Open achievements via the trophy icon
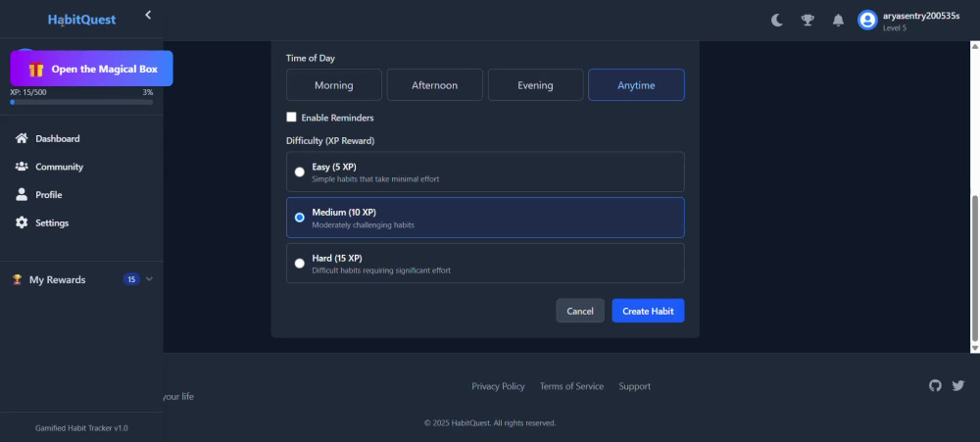The width and height of the screenshot is (980, 442). click(x=808, y=21)
